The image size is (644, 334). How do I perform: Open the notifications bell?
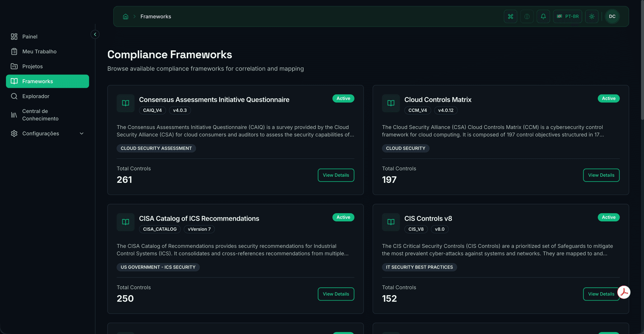point(543,16)
